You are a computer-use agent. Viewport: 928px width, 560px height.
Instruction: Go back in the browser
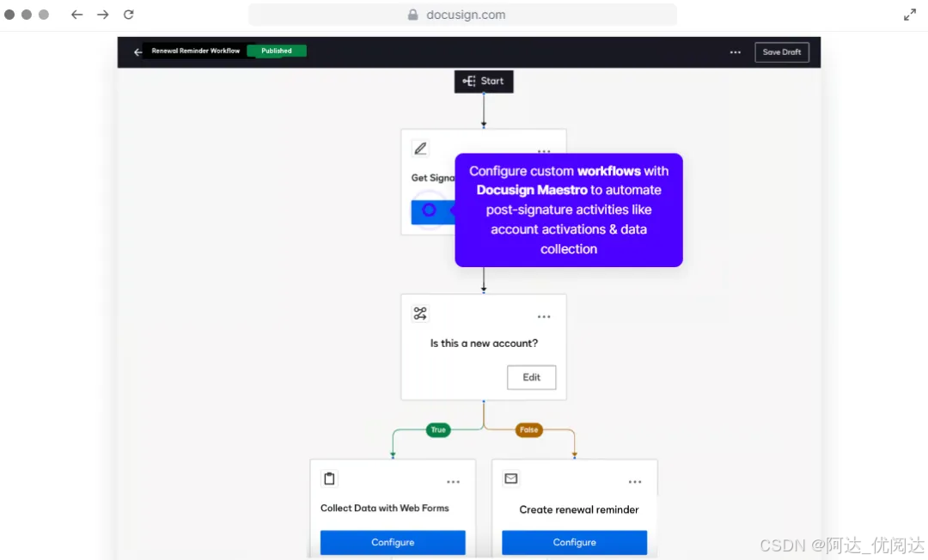[77, 15]
